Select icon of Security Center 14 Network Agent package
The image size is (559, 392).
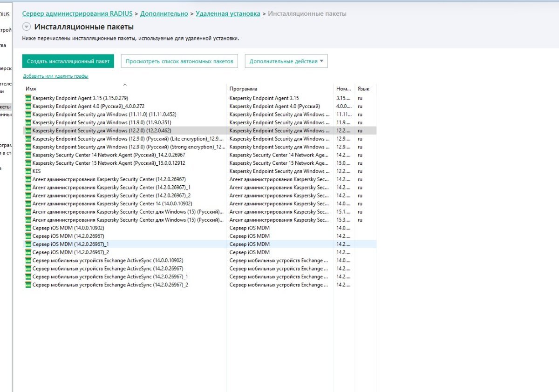(28, 155)
